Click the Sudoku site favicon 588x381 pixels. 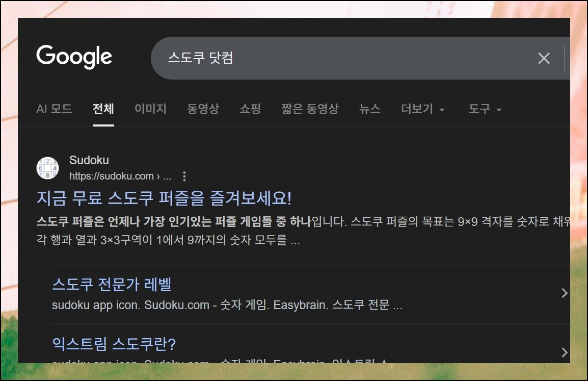click(47, 168)
